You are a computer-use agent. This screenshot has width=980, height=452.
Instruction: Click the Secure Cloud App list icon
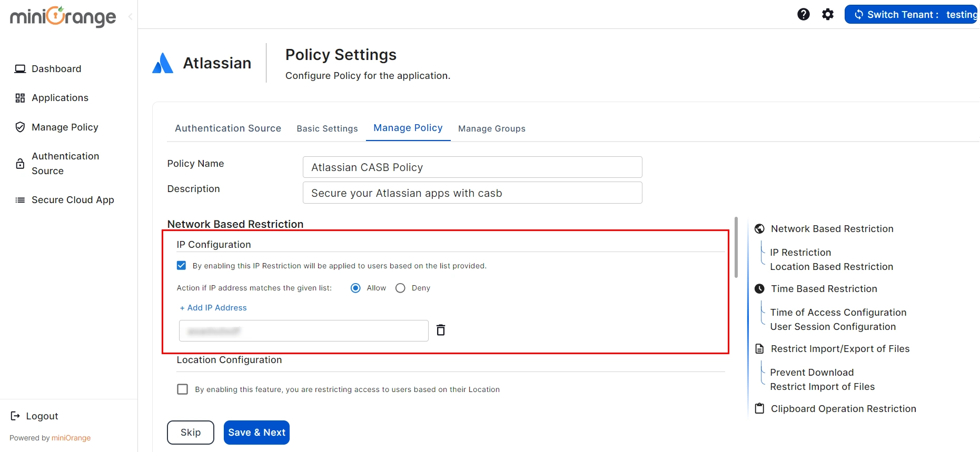tap(20, 200)
